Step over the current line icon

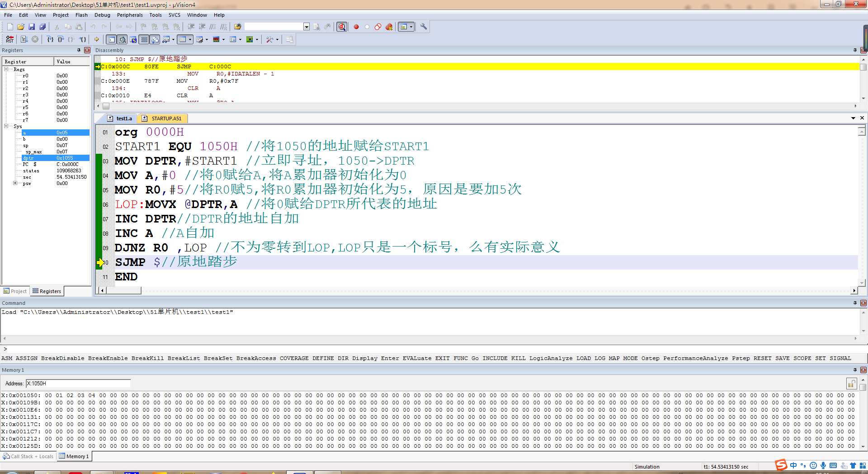[x=61, y=39]
